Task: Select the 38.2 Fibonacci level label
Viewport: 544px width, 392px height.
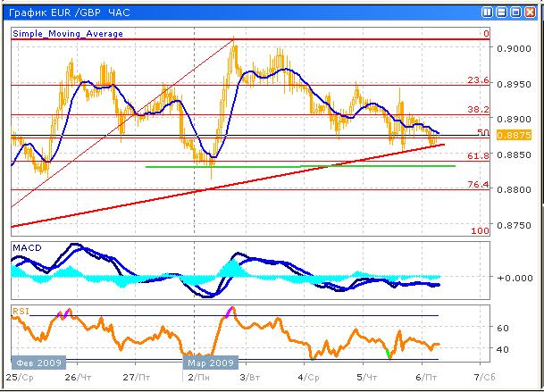Action: [x=479, y=109]
